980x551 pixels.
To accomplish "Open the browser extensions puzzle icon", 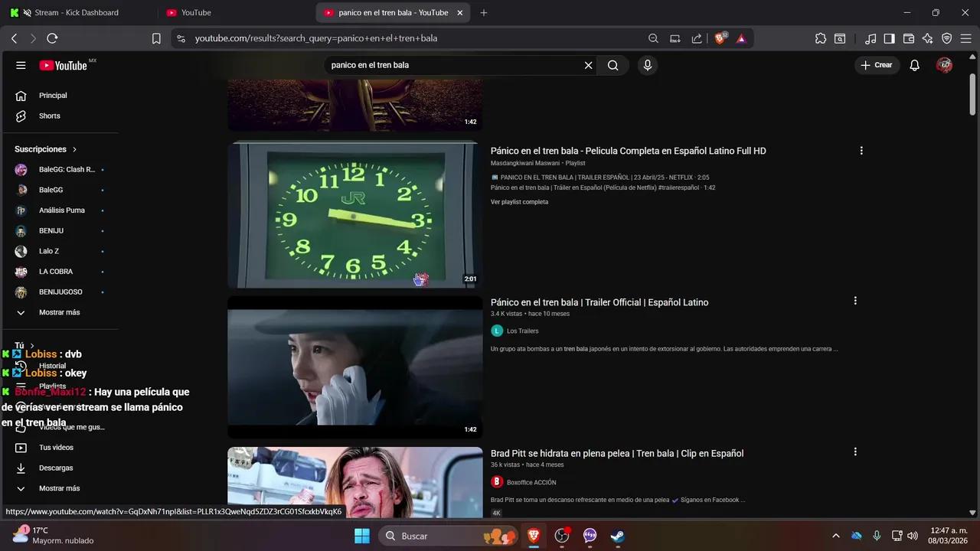I will (821, 38).
